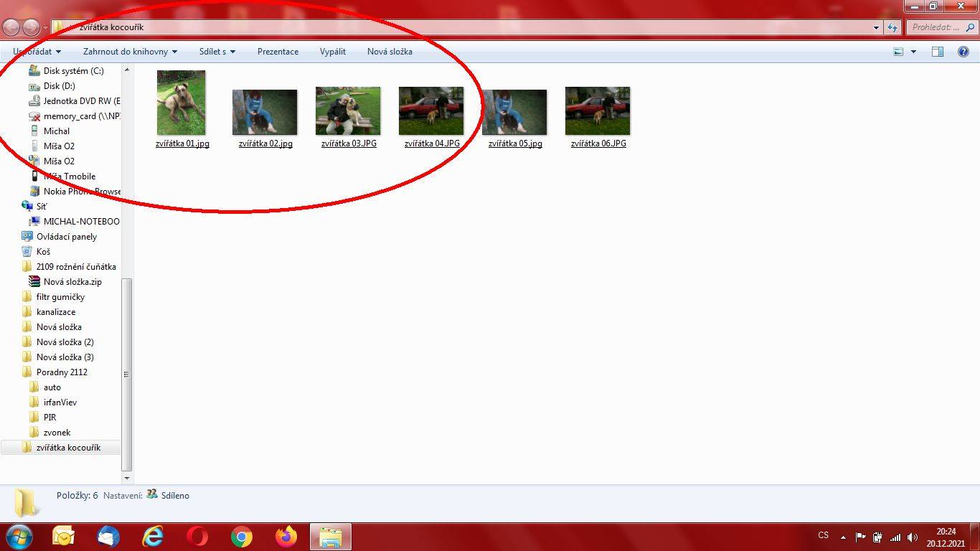The width and height of the screenshot is (980, 551).
Task: Select kanalizace folder
Action: click(x=49, y=312)
